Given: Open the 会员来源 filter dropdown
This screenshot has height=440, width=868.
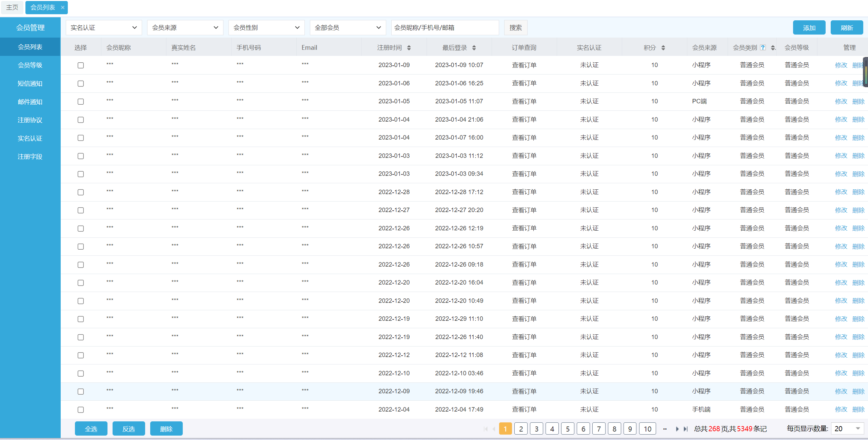Looking at the screenshot, I should (185, 27).
